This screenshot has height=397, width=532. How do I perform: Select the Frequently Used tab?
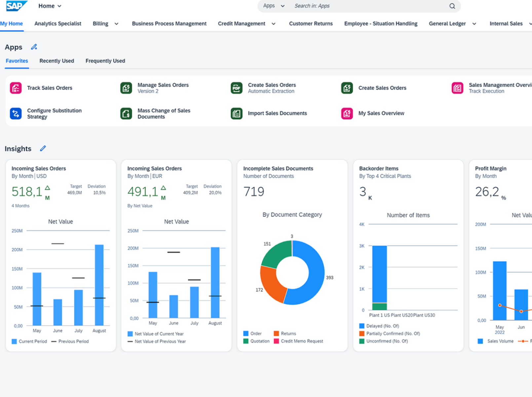tap(105, 61)
